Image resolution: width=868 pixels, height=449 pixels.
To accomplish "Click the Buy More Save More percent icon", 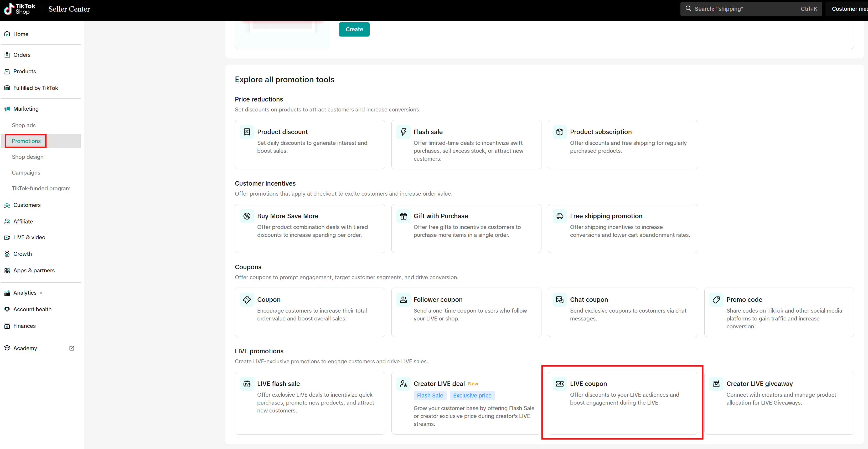I will pos(247,216).
